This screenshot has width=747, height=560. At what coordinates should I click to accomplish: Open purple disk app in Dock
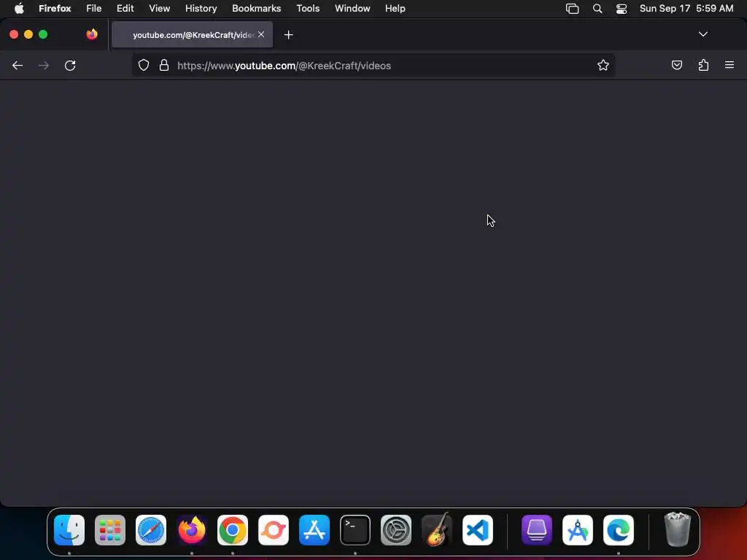537,530
